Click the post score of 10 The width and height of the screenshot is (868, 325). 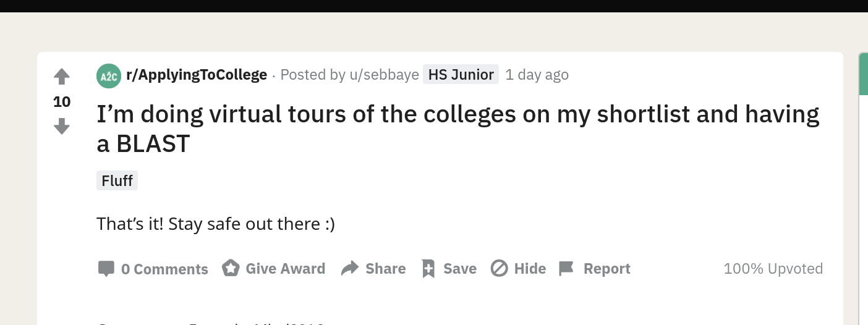(x=62, y=102)
